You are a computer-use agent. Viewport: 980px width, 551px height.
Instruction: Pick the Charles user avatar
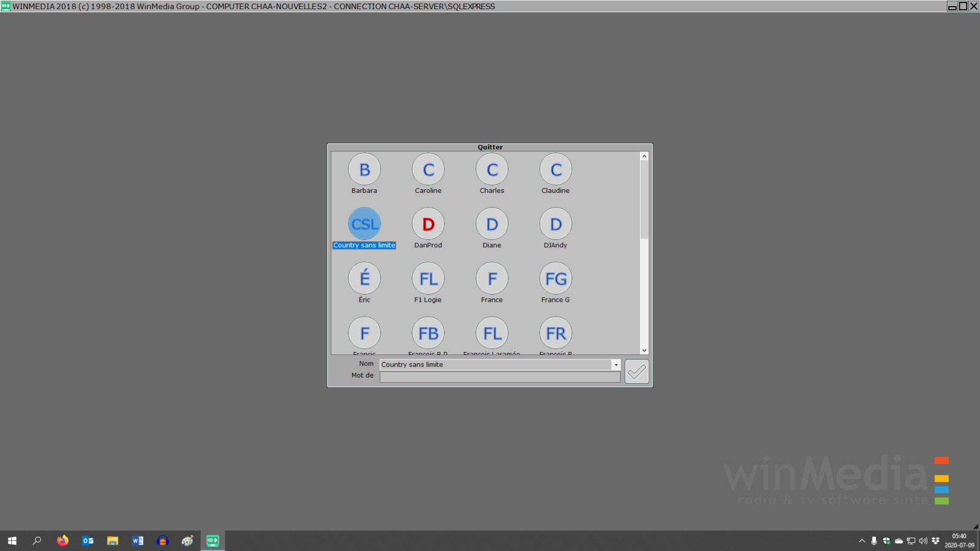pos(492,170)
